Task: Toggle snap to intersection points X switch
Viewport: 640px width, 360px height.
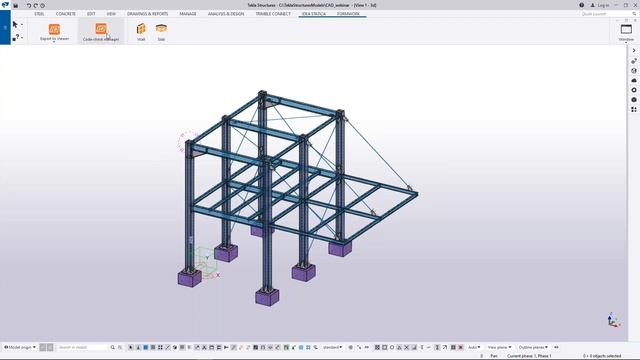Action: pyautogui.click(x=407, y=347)
